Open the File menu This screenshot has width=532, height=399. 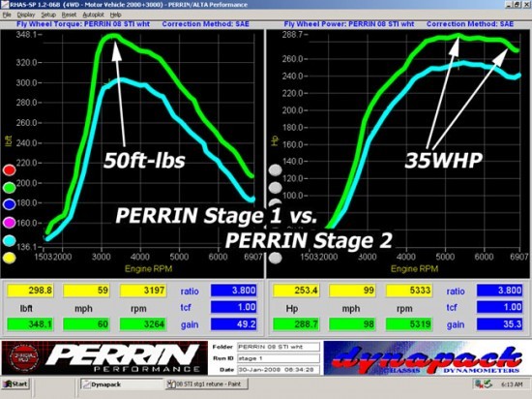[x=7, y=15]
